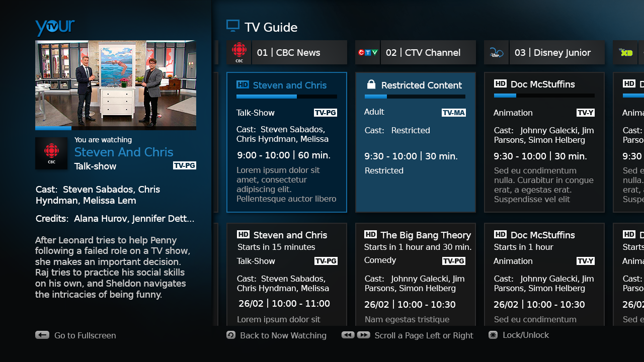Open channel 02 CTV Channel
The height and width of the screenshot is (362, 644).
click(416, 52)
